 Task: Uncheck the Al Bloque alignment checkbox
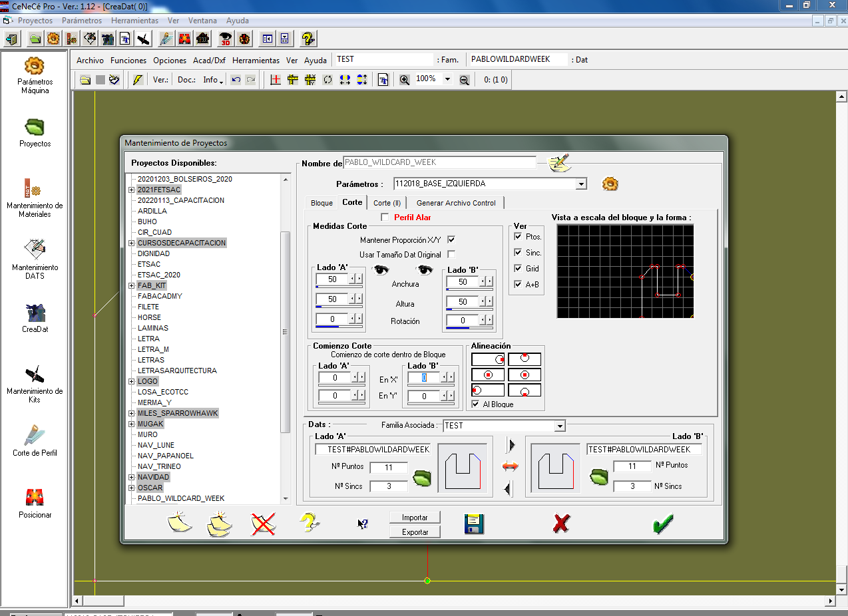(475, 404)
